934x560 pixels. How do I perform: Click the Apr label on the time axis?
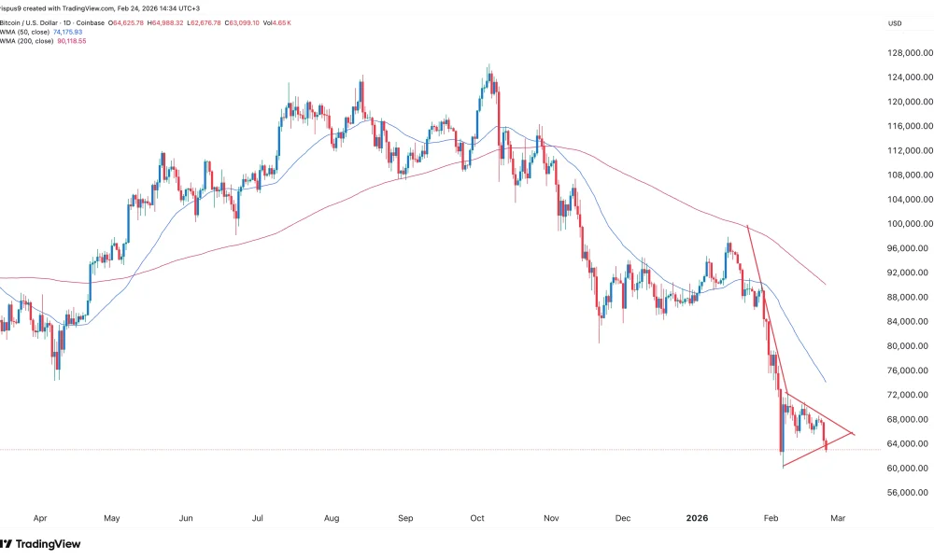38,516
